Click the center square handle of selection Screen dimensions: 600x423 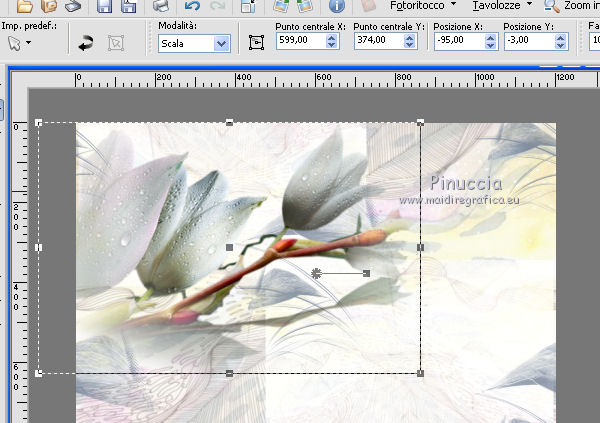point(229,248)
